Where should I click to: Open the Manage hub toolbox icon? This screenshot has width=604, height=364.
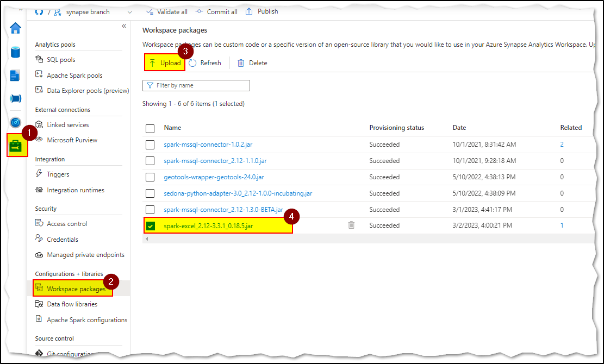(x=16, y=146)
